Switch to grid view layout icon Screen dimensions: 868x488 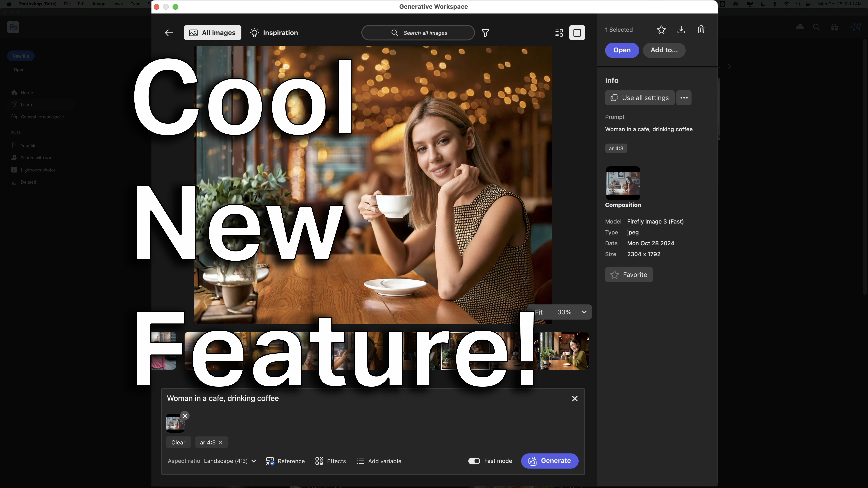pyautogui.click(x=559, y=33)
